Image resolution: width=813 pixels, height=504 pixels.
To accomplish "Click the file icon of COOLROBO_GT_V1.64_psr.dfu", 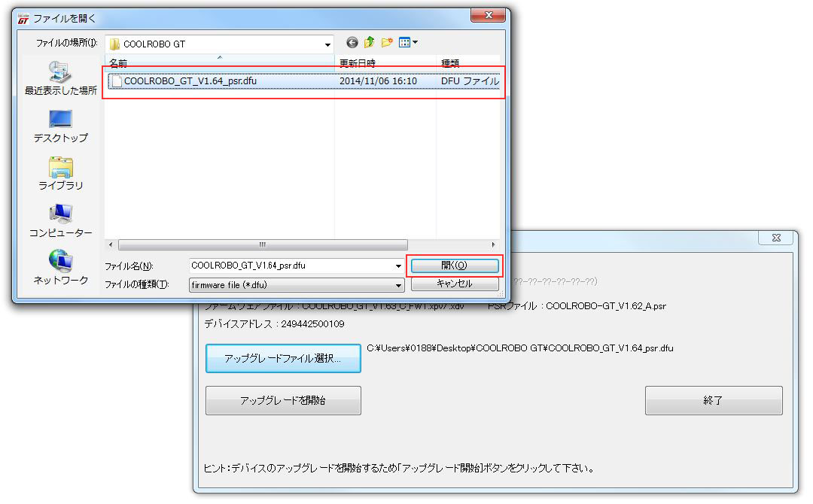I will click(x=117, y=80).
